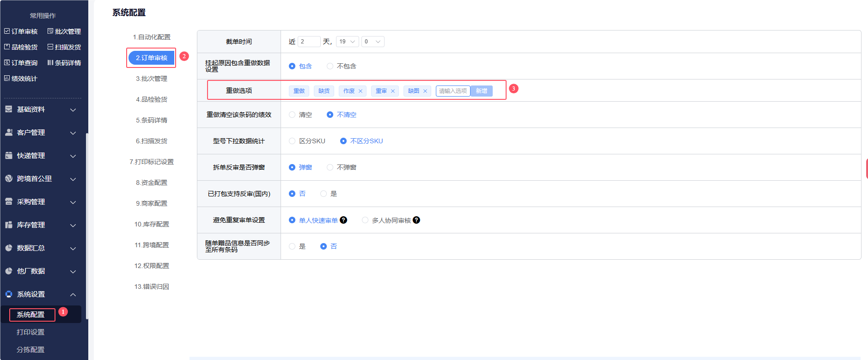The height and width of the screenshot is (360, 868).
Task: Click the 订单审核 shortcut icon
Action: coord(7,31)
